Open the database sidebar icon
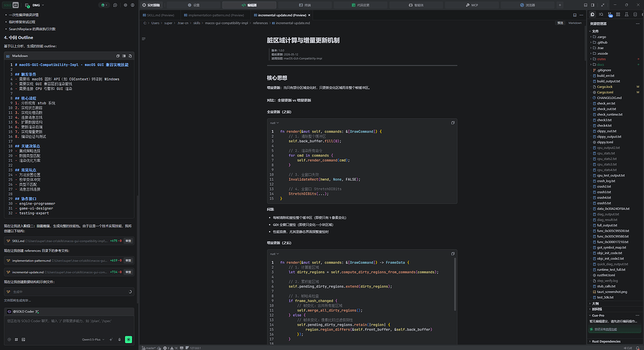This screenshot has height=350, width=644. (635, 14)
